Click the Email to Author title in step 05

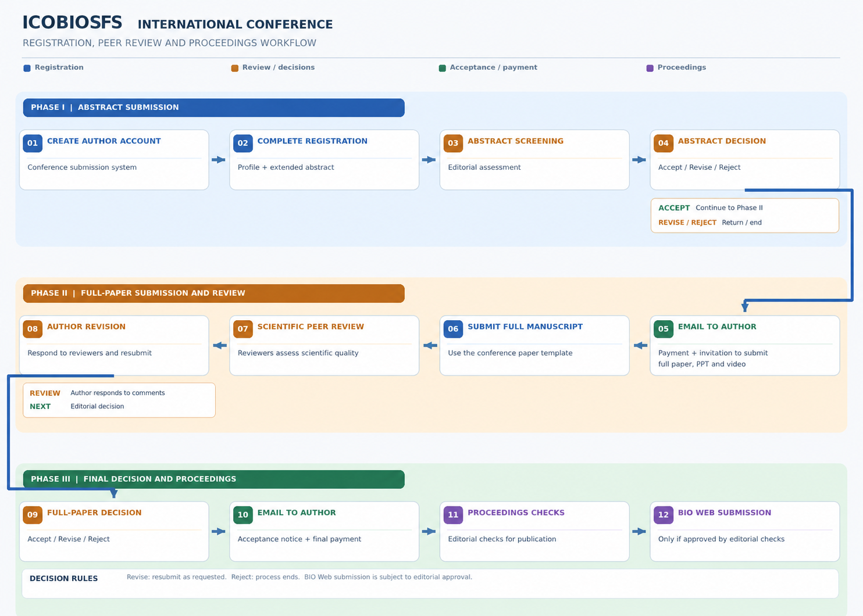coord(717,327)
